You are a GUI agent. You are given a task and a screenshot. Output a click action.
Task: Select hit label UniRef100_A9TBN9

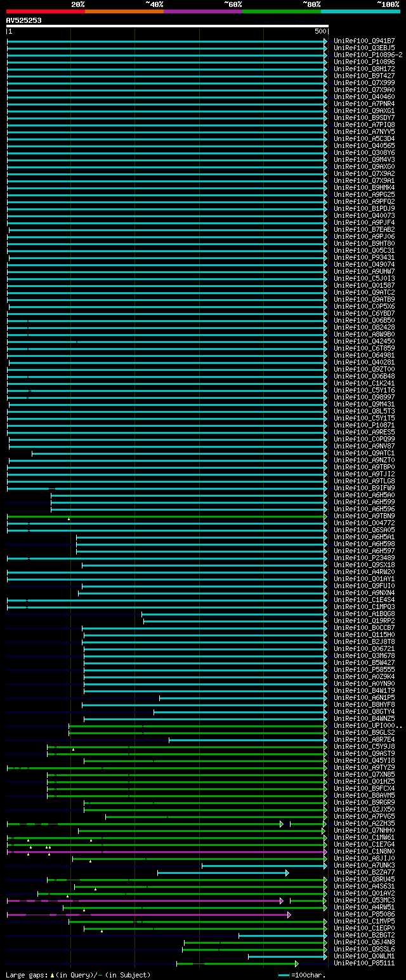(x=364, y=516)
